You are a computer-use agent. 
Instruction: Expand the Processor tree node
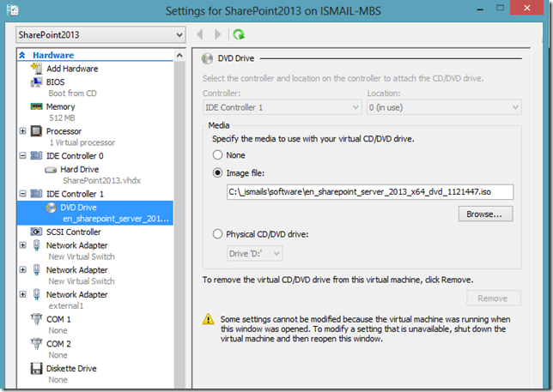pyautogui.click(x=22, y=131)
